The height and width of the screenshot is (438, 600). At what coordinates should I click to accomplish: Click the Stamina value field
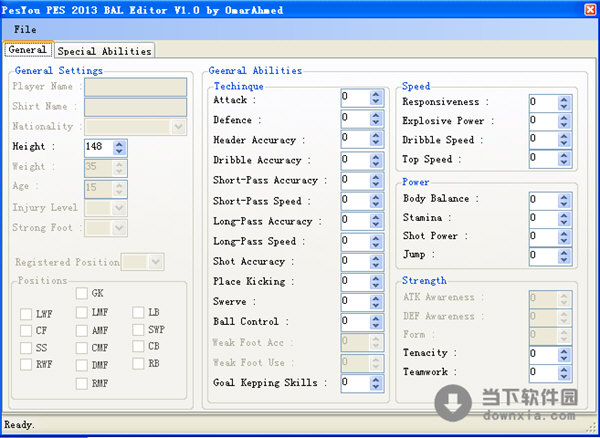click(x=543, y=219)
